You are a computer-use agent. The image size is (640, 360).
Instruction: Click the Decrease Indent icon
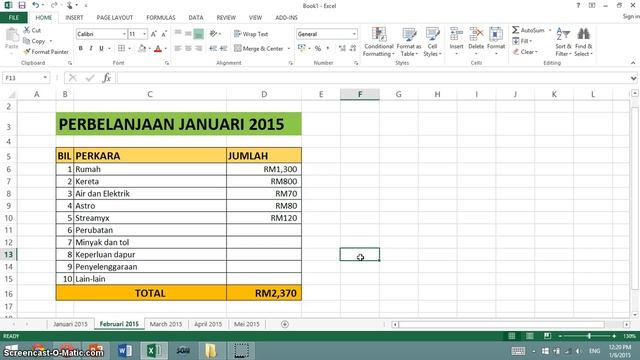pyautogui.click(x=213, y=49)
